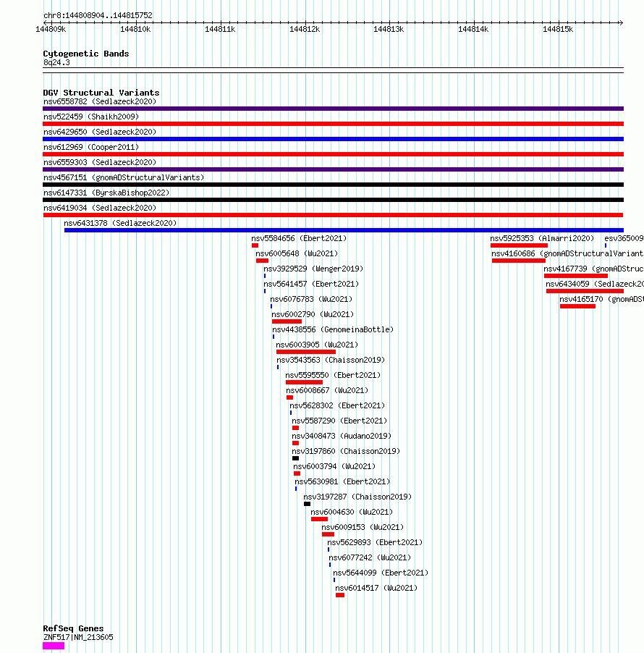Click the red nsv6002790 variant bar
The image size is (644, 653).
287,321
